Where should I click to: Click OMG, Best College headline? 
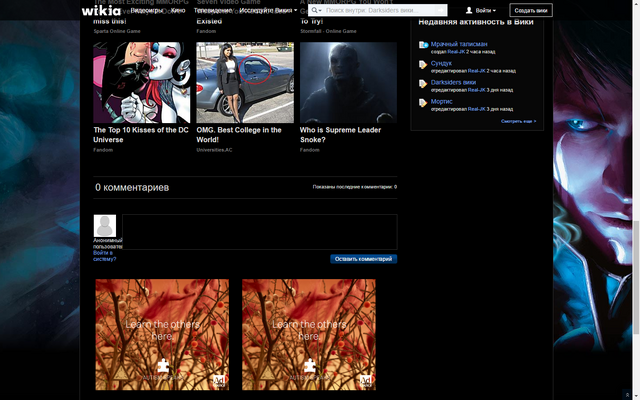pyautogui.click(x=239, y=135)
